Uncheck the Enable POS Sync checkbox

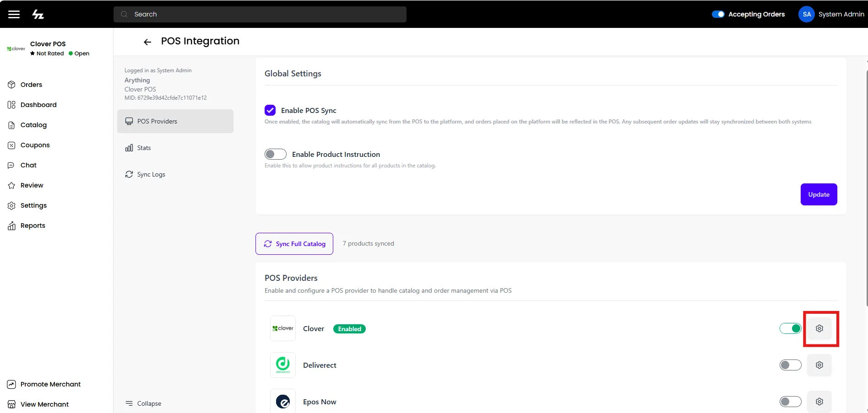click(270, 110)
